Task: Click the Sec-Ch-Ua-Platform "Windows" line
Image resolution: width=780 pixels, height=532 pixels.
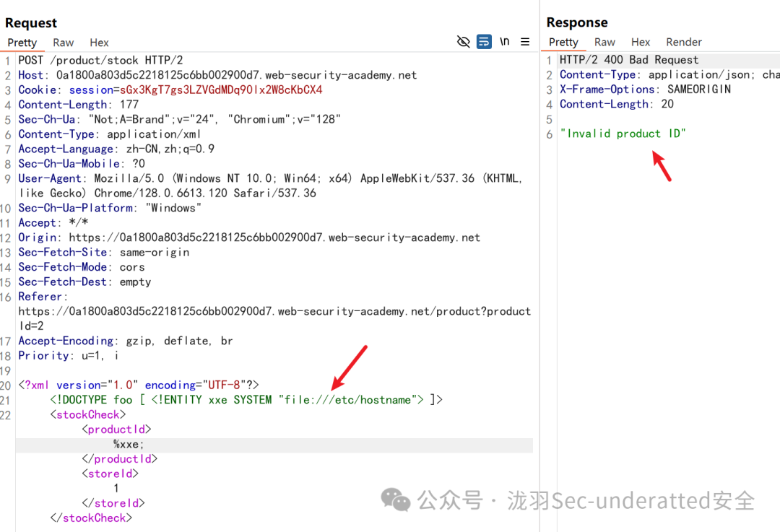Action: click(110, 208)
